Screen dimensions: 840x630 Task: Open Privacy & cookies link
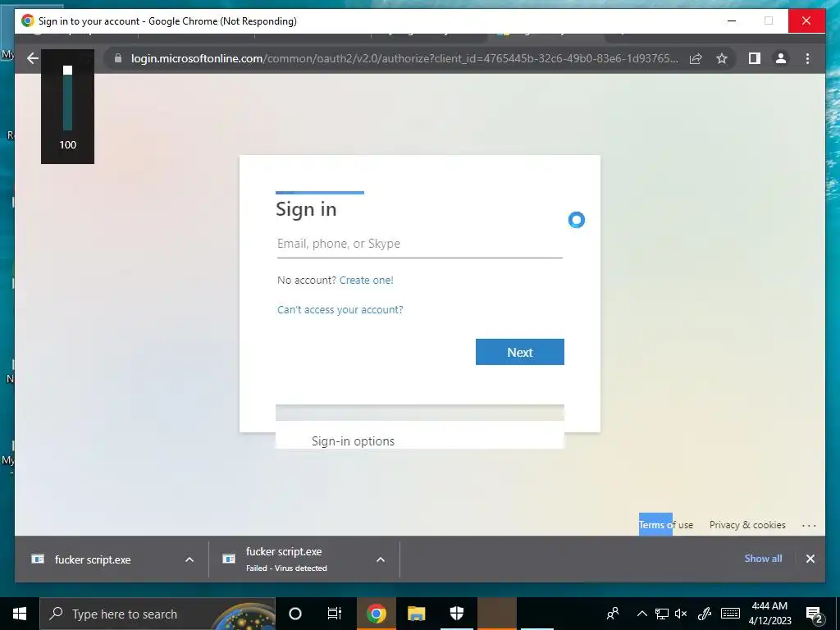[747, 525]
